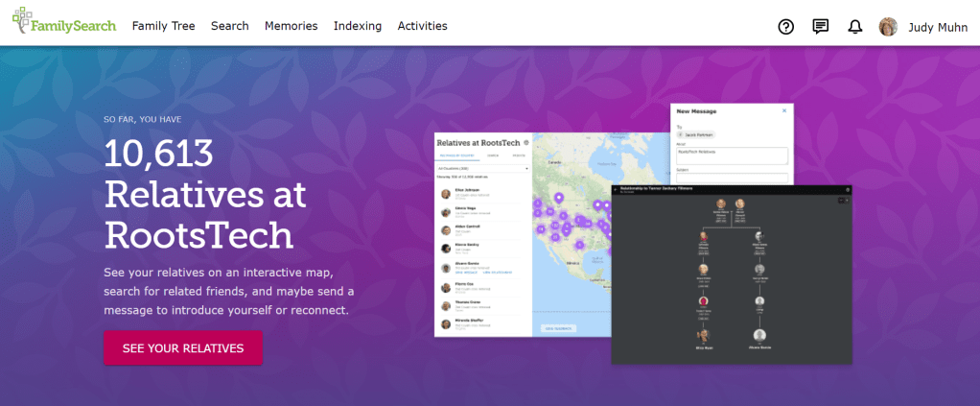The image size is (980, 406).
Task: Click the Send Feedback button on map
Action: (x=560, y=328)
